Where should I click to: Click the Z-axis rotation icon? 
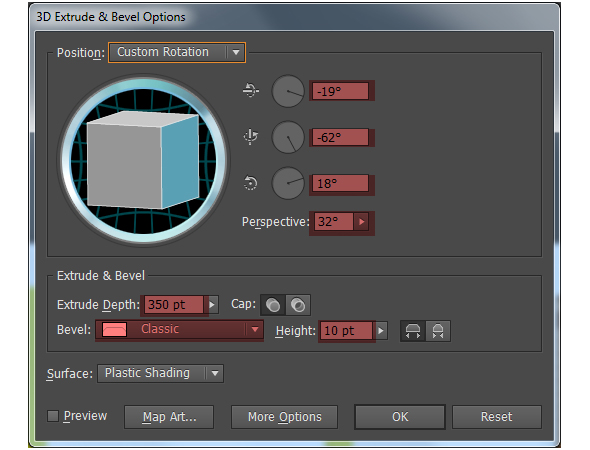click(x=250, y=183)
